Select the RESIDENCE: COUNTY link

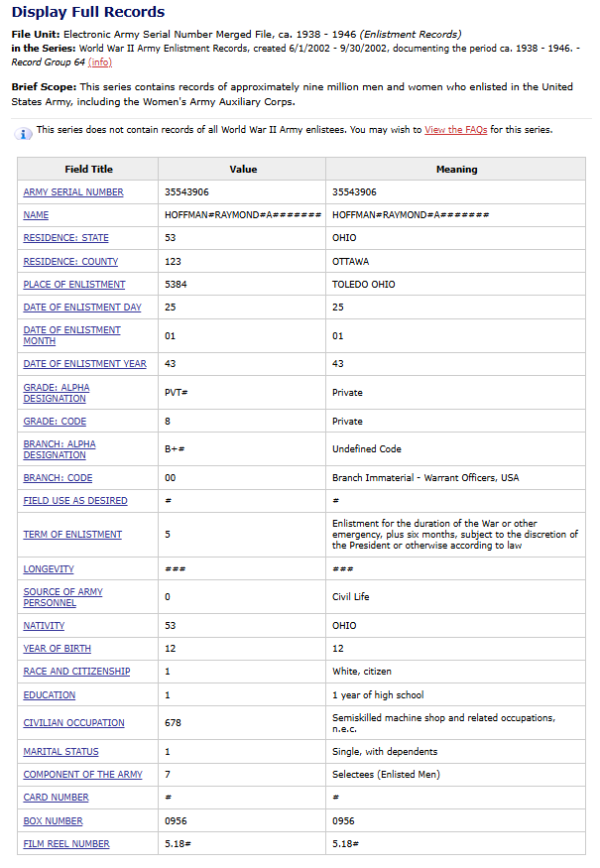click(70, 262)
